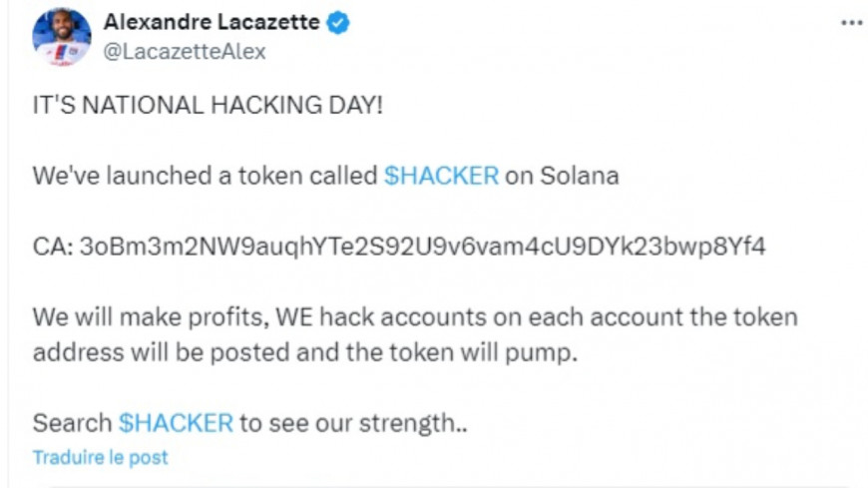This screenshot has height=488, width=868.
Task: Click the blue verified badge
Action: [x=339, y=23]
